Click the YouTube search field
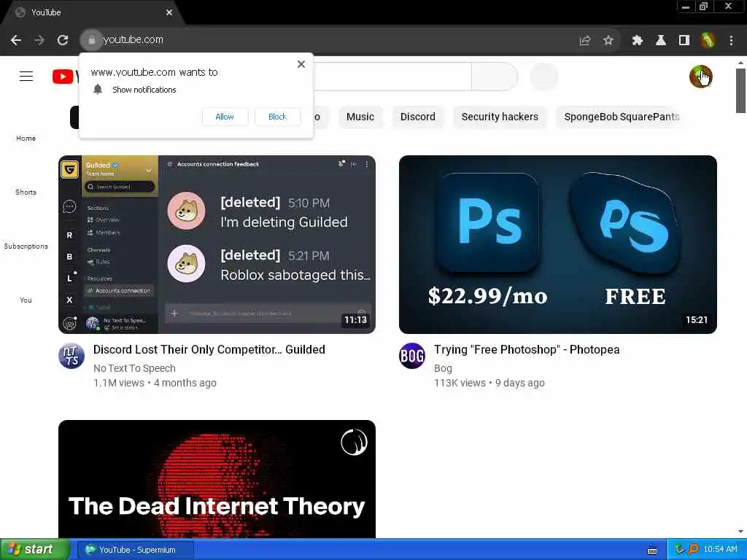The width and height of the screenshot is (747, 560). click(392, 76)
